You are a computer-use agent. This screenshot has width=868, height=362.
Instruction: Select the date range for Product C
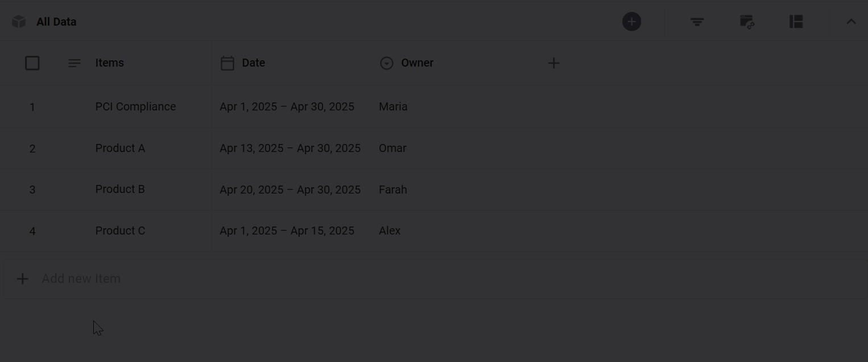click(287, 231)
